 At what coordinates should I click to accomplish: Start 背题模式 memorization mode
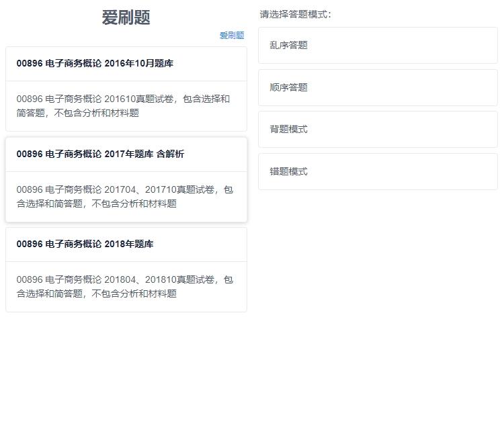coord(289,130)
